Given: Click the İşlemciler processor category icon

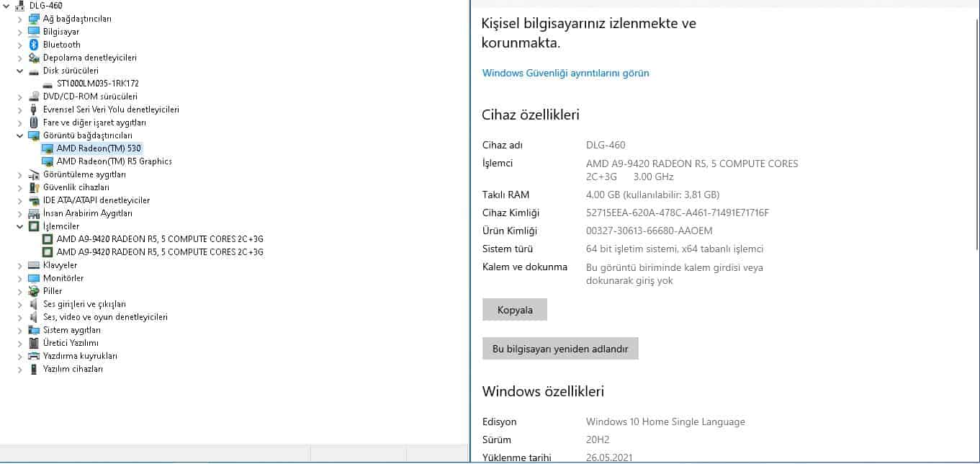Looking at the screenshot, I should tap(33, 226).
